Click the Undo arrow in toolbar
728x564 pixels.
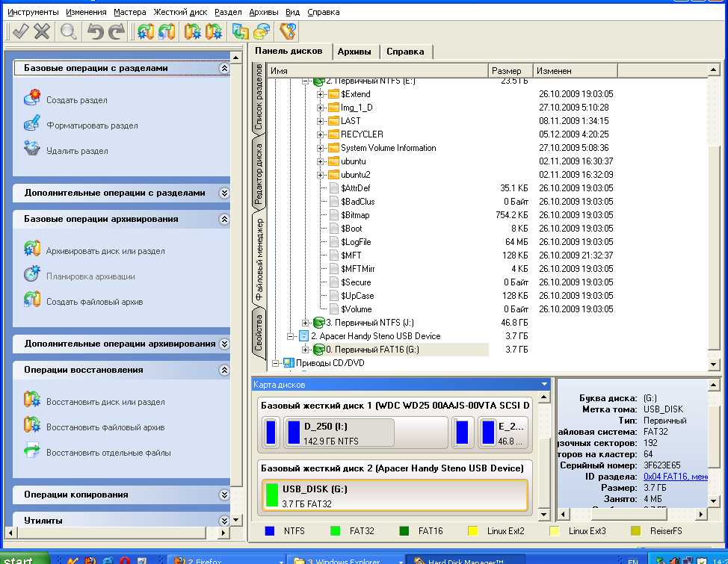click(94, 31)
